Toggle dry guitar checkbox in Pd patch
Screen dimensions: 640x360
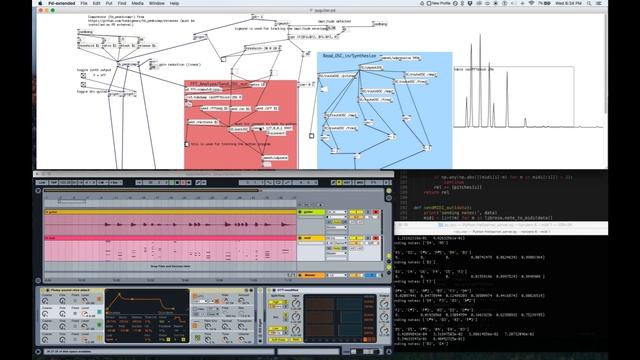coord(83,84)
